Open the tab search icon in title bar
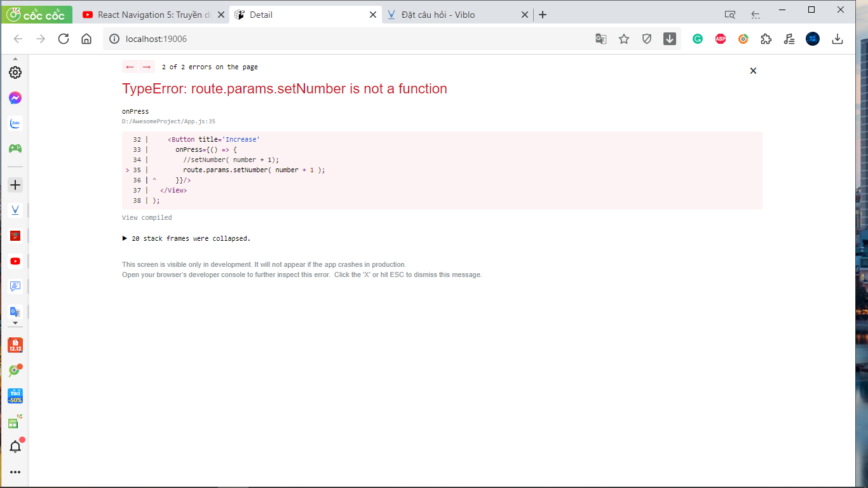Screen dimensions: 868x488 coord(730,15)
